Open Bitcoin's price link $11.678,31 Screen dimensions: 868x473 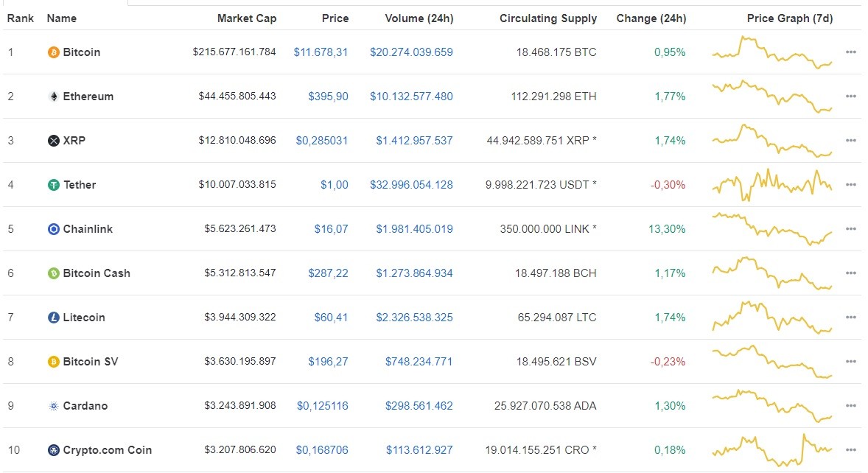[x=321, y=52]
